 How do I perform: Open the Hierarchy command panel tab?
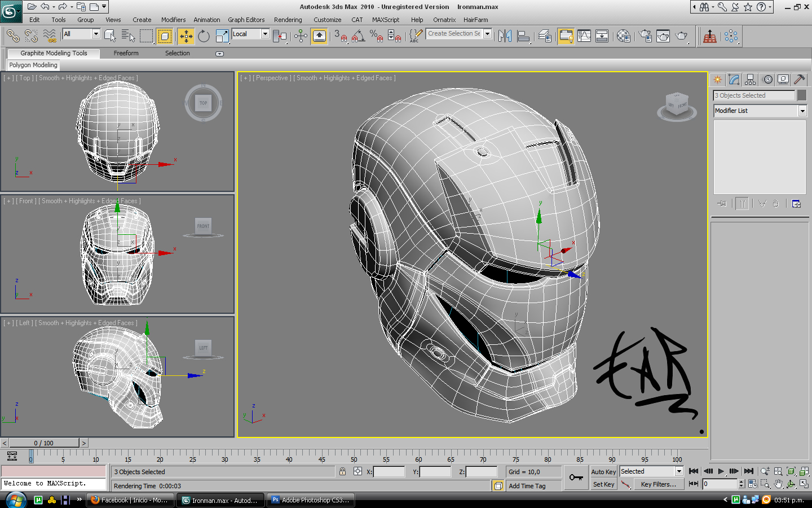point(750,80)
